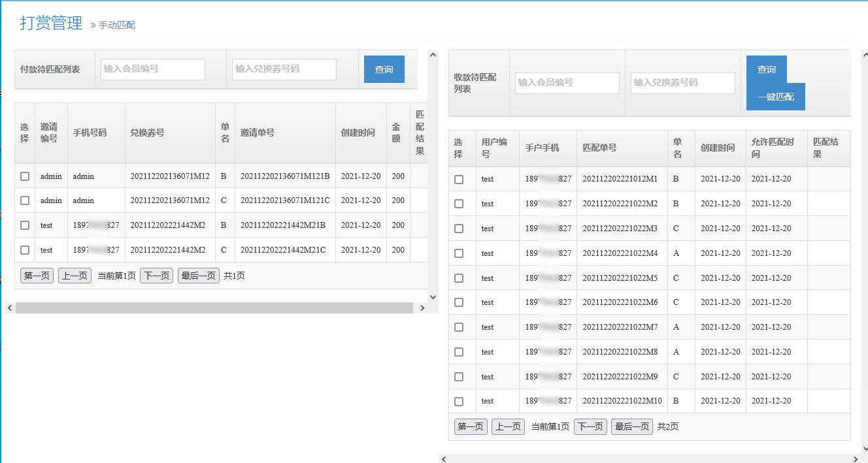Tick the row with match order 202112202221022M5

pos(459,278)
